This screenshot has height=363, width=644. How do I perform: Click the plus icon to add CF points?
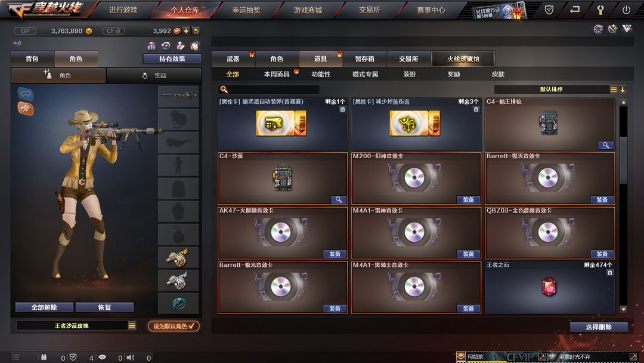pyautogui.click(x=186, y=31)
